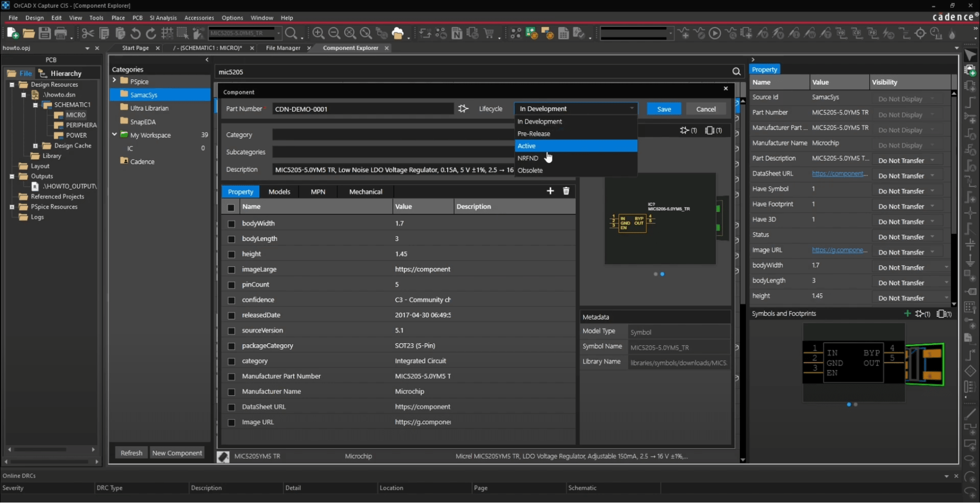Select the Ultra Librarian category
Screen dimensions: 980x503
coord(149,108)
